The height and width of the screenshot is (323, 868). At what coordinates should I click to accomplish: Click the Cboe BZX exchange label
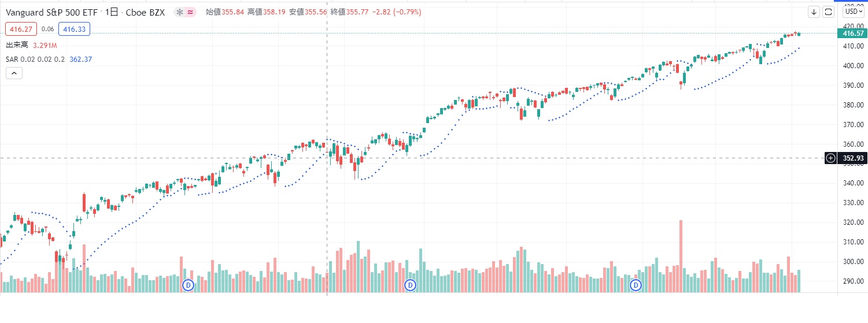[150, 12]
